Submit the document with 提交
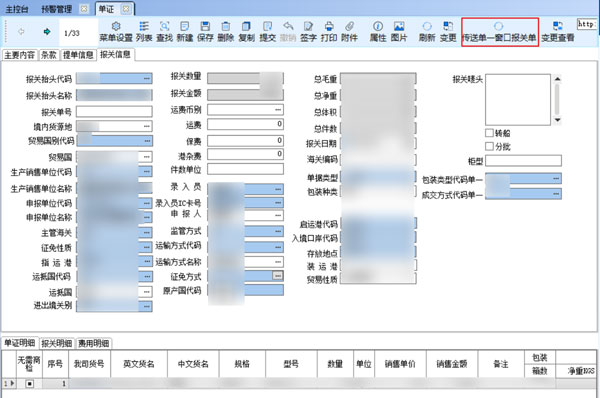This screenshot has width=600, height=398. [x=267, y=31]
